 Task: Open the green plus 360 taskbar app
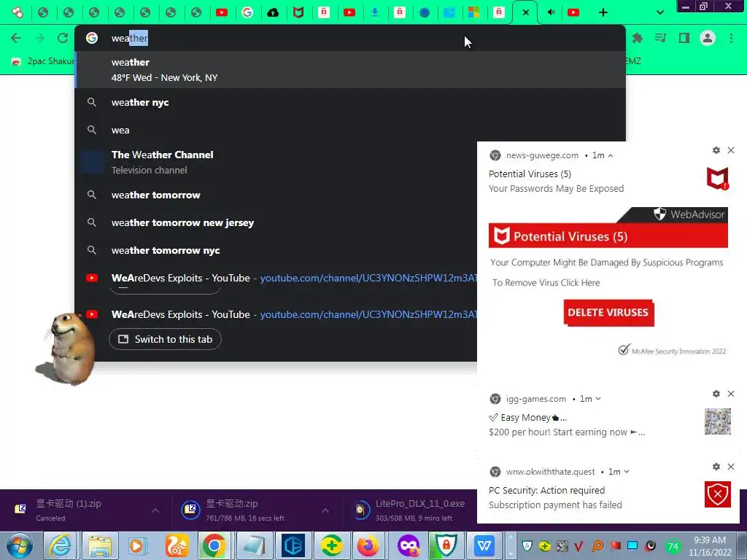tap(331, 545)
